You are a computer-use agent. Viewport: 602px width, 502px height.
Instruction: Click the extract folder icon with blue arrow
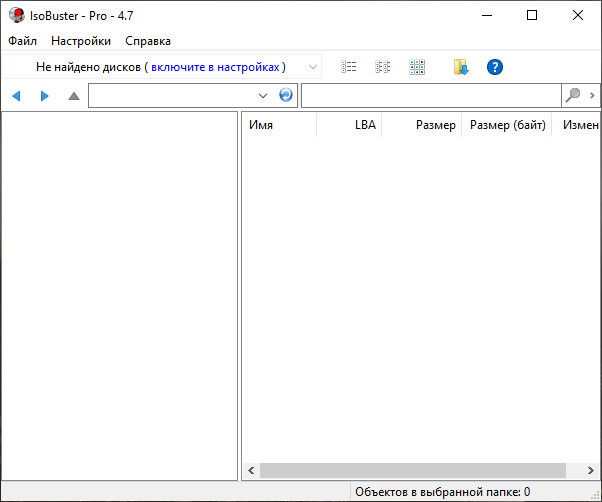[461, 67]
